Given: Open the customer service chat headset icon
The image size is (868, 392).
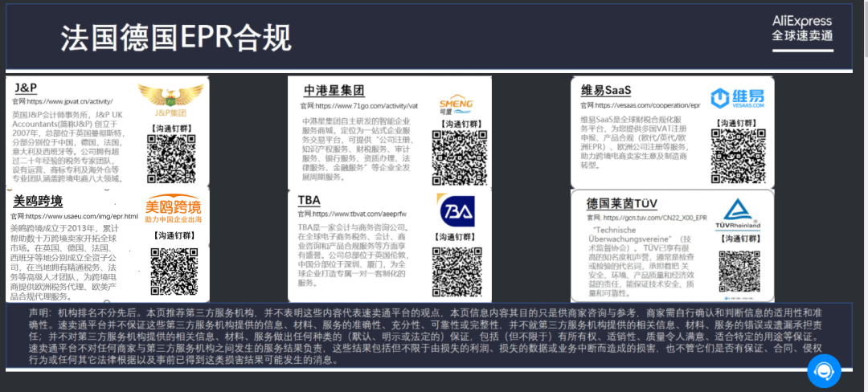Looking at the screenshot, I should 824,370.
